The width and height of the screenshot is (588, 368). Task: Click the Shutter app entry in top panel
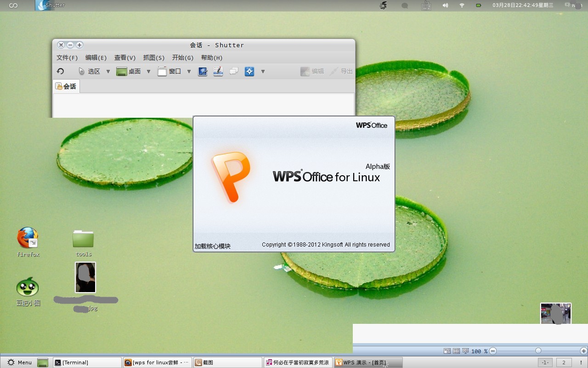[51, 6]
